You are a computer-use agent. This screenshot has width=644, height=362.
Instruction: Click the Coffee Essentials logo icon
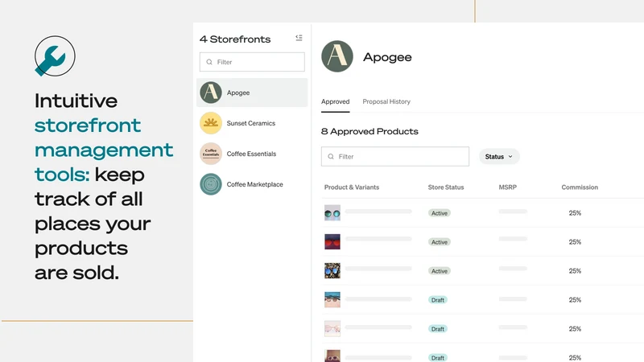(211, 154)
